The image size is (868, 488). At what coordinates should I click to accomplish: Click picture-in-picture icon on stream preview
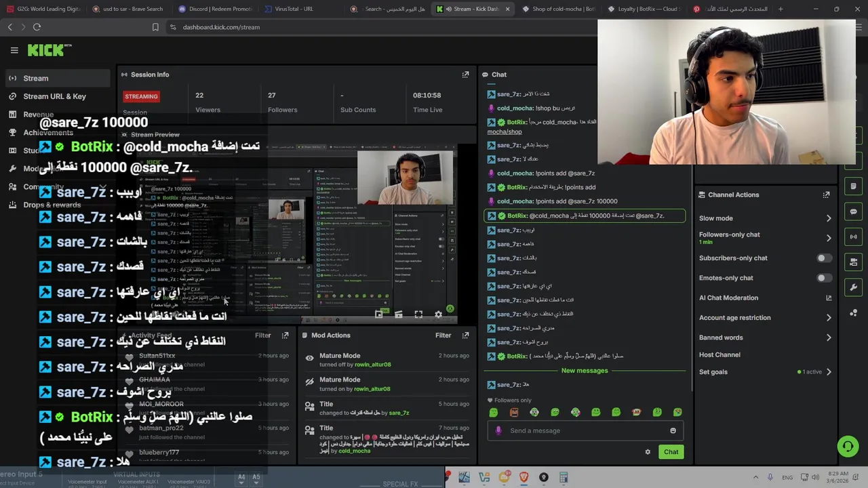[379, 314]
